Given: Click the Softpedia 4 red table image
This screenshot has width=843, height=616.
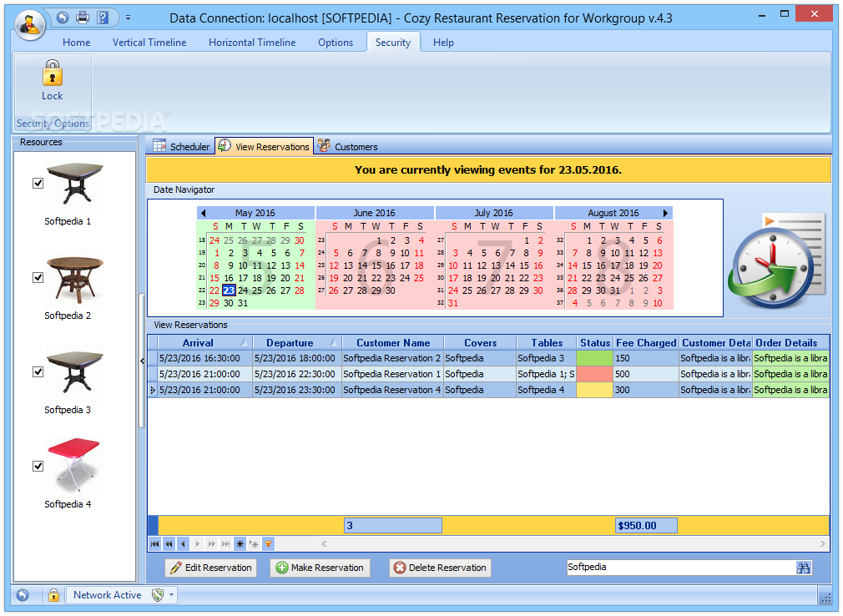Looking at the screenshot, I should (73, 465).
